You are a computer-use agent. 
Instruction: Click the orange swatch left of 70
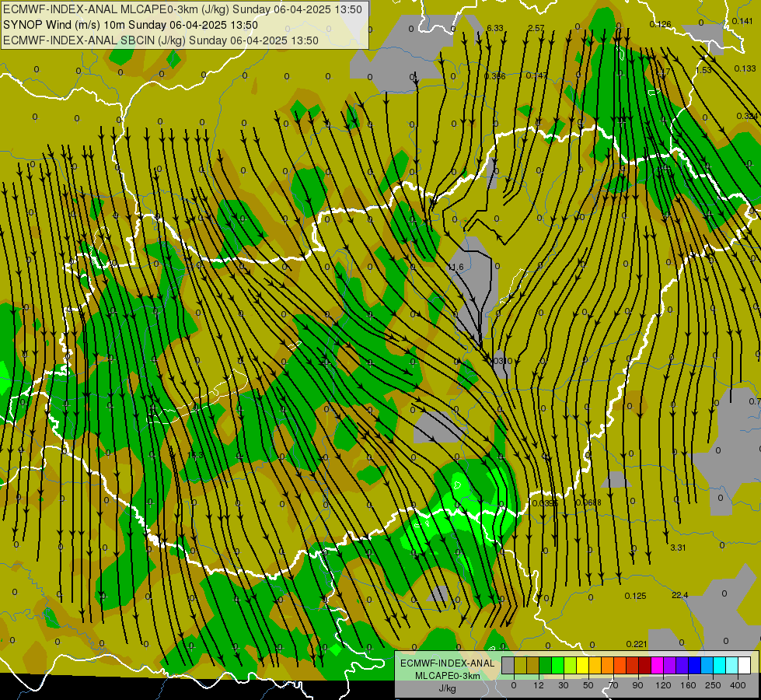(x=608, y=665)
